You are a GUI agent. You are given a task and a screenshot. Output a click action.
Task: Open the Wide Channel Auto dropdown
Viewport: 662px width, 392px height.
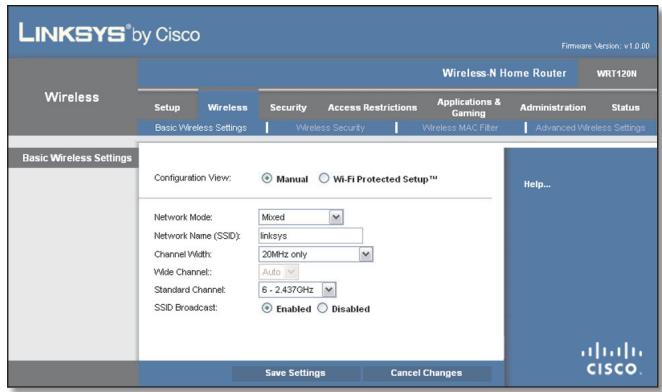click(x=278, y=272)
